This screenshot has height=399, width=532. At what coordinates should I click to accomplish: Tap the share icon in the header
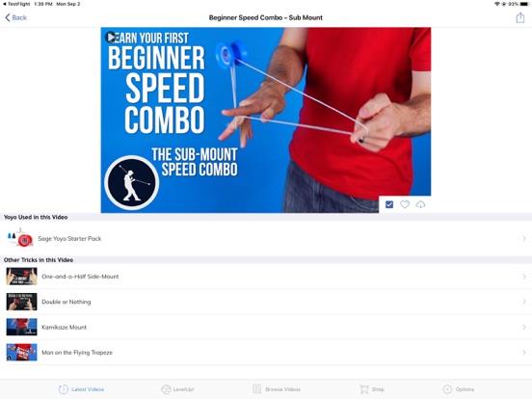[x=520, y=17]
